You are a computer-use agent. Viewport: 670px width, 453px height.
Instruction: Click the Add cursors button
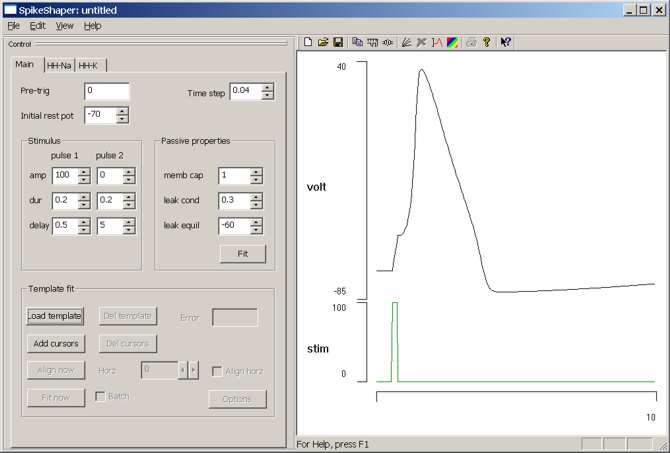point(55,343)
